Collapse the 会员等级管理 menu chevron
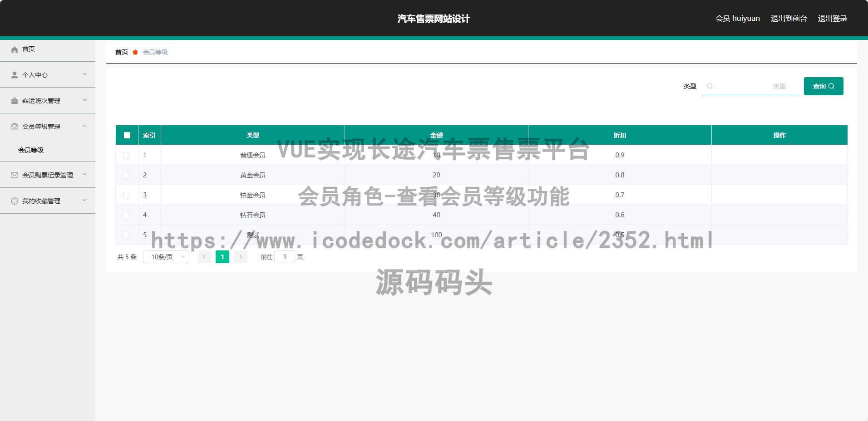The width and height of the screenshot is (868, 421). point(84,126)
